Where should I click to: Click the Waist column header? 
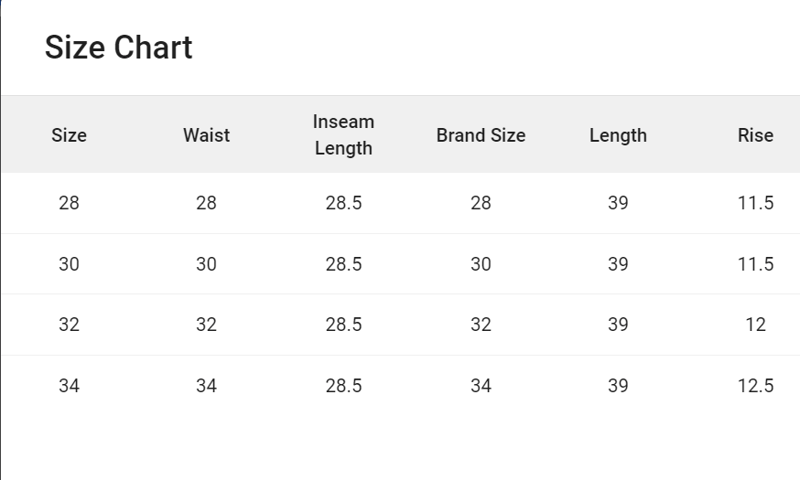[x=206, y=135]
